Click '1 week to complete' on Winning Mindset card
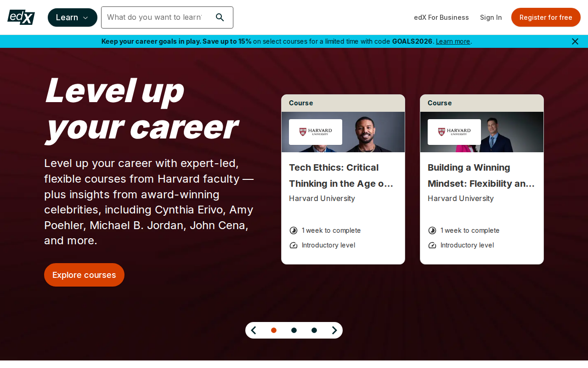 point(470,230)
